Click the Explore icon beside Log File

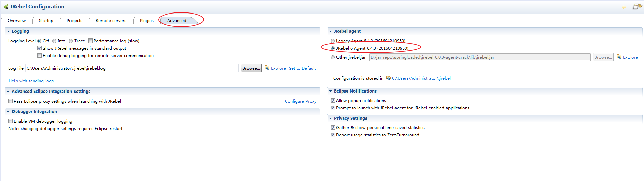267,68
